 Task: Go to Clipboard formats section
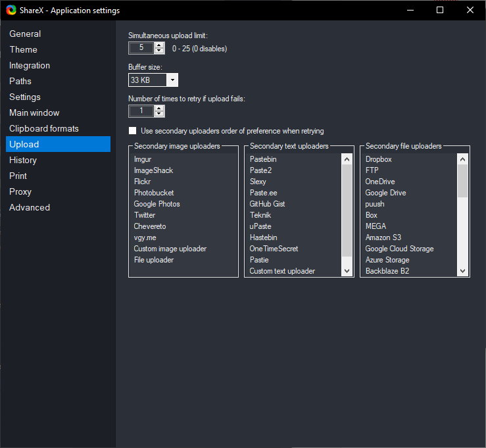click(43, 128)
